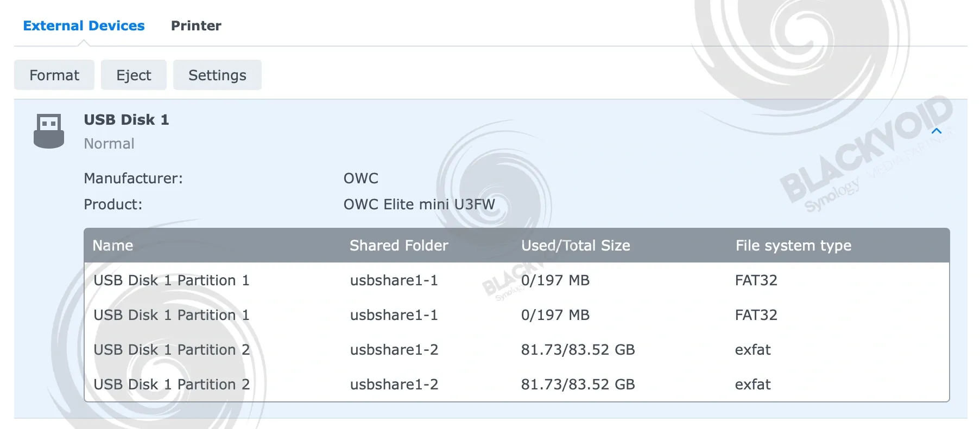The image size is (980, 429).
Task: Select the last USB Disk 1 Partition 2 row
Action: [x=517, y=385]
